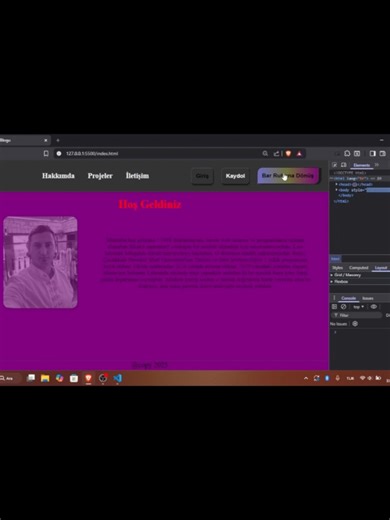Open Task View on taskbar
The height and width of the screenshot is (520, 390).
(31, 378)
